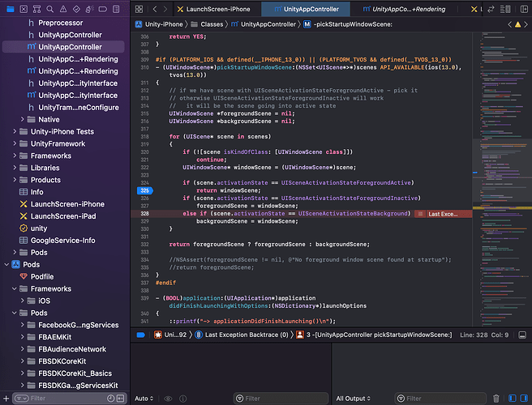The image size is (532, 405).
Task: Show only recent files clock filter
Action: pos(110,399)
